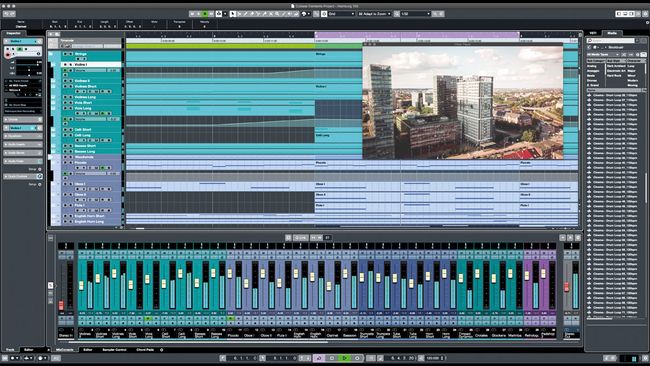Click the automation mode icon in toolbar

click(219, 14)
